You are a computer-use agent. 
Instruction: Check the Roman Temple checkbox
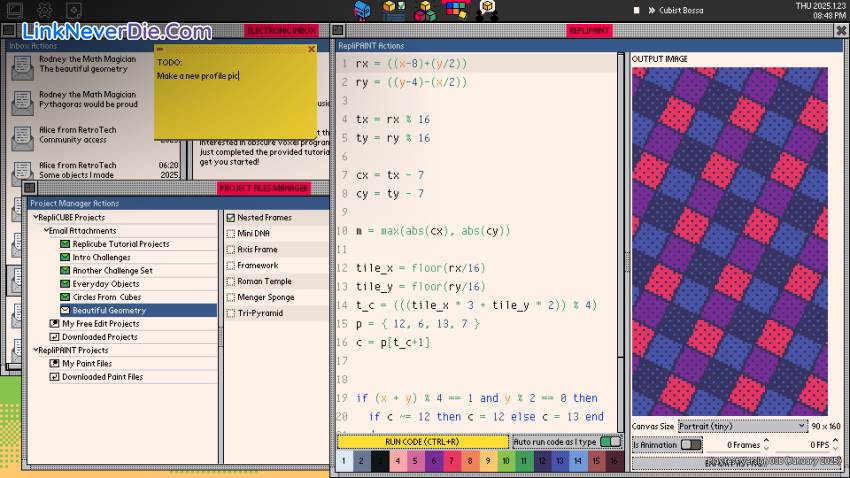tap(231, 282)
